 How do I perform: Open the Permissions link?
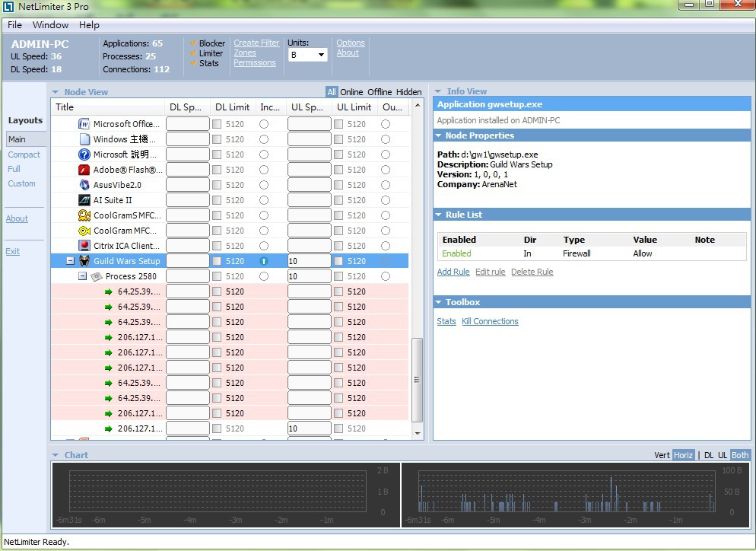click(x=255, y=63)
